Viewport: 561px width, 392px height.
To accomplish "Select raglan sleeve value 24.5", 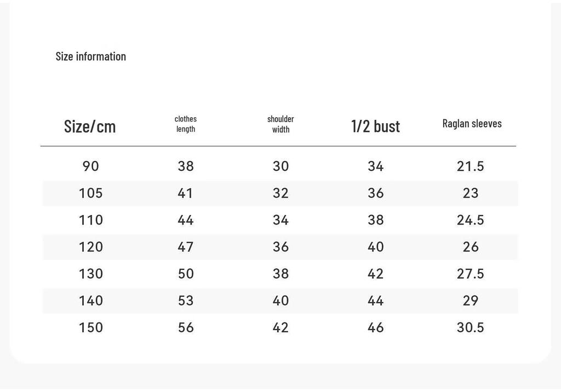I will 471,220.
